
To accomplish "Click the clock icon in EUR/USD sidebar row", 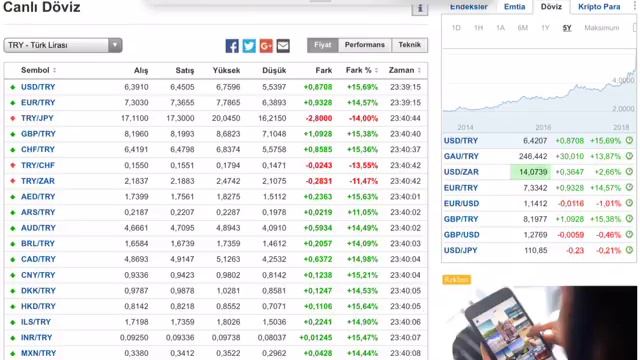I will click(629, 203).
